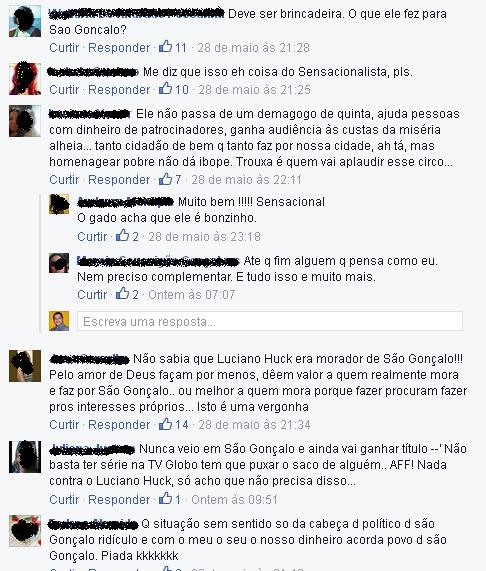Image resolution: width=486 pixels, height=571 pixels.
Task: Click the red-haired commenter's profile picture
Action: point(25,79)
